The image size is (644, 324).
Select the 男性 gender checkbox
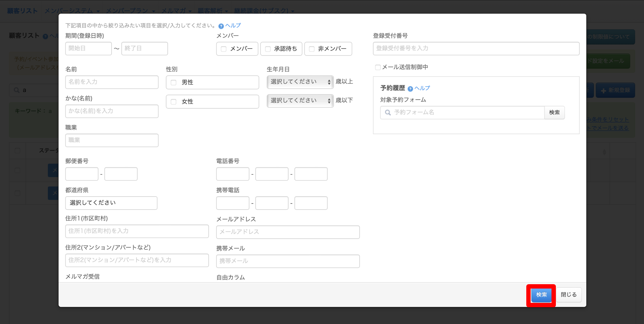174,83
